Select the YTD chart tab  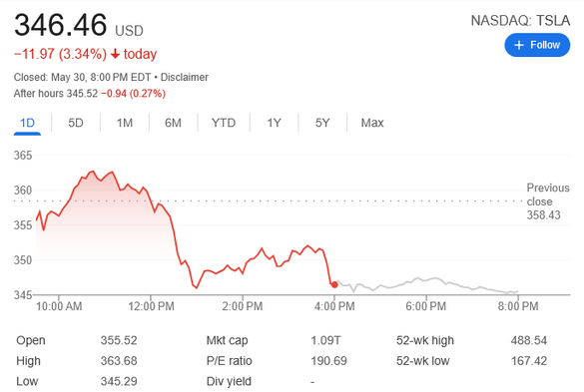[x=224, y=123]
